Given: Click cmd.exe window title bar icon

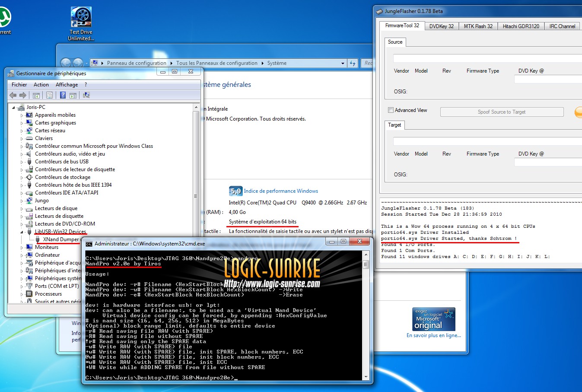Looking at the screenshot, I should [89, 244].
